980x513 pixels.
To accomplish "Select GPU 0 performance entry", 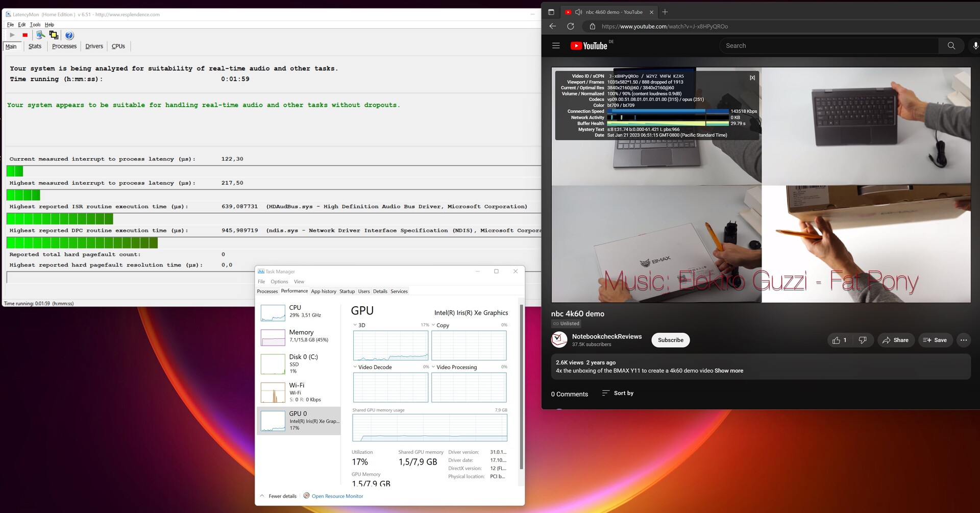I will pyautogui.click(x=299, y=421).
